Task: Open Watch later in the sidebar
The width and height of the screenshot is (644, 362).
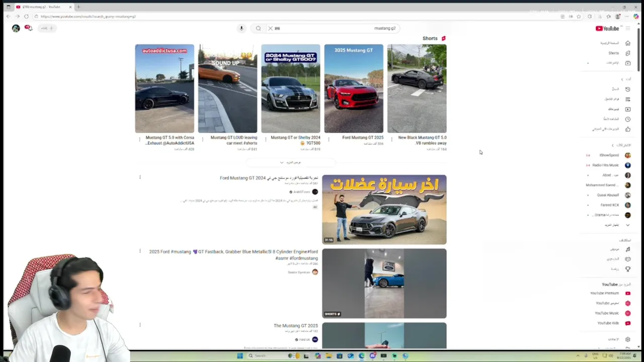Action: [627, 119]
